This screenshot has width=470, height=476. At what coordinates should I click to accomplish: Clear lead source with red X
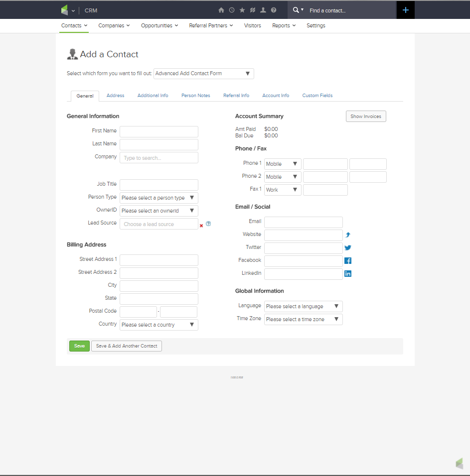point(201,226)
